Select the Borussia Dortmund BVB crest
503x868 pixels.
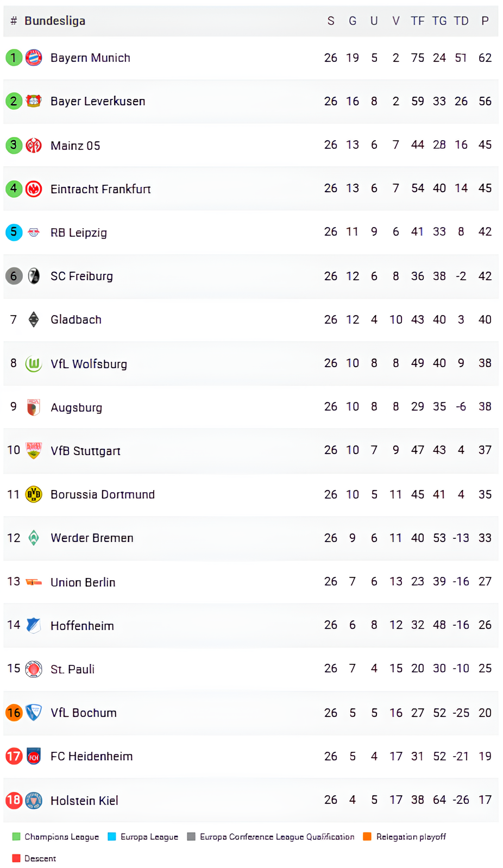[34, 494]
